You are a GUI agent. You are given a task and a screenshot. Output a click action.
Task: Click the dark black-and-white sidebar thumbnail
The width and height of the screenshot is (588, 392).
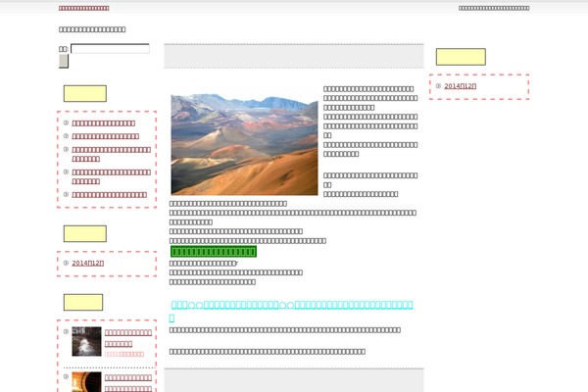[86, 341]
